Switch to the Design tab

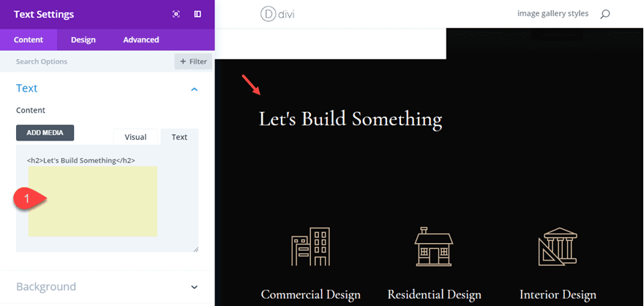coord(83,40)
